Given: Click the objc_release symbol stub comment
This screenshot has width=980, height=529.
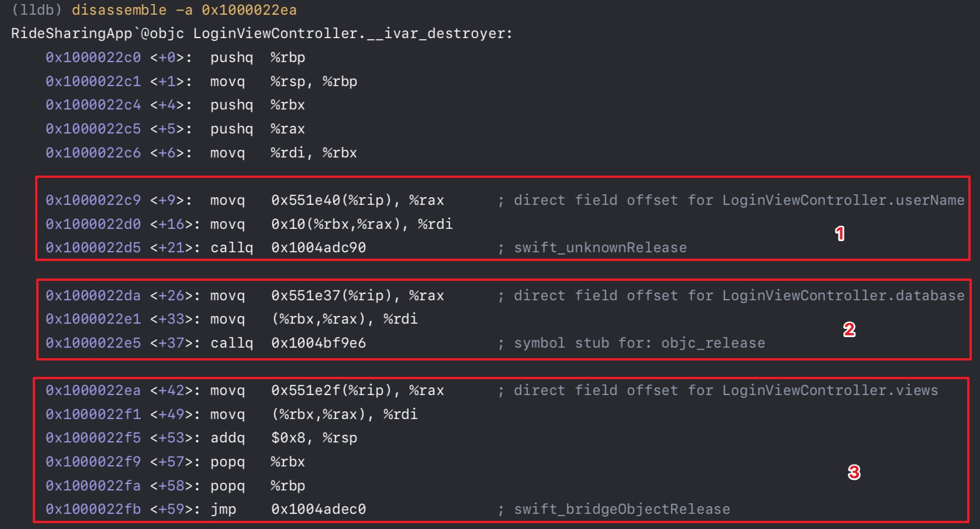Looking at the screenshot, I should coord(639,343).
